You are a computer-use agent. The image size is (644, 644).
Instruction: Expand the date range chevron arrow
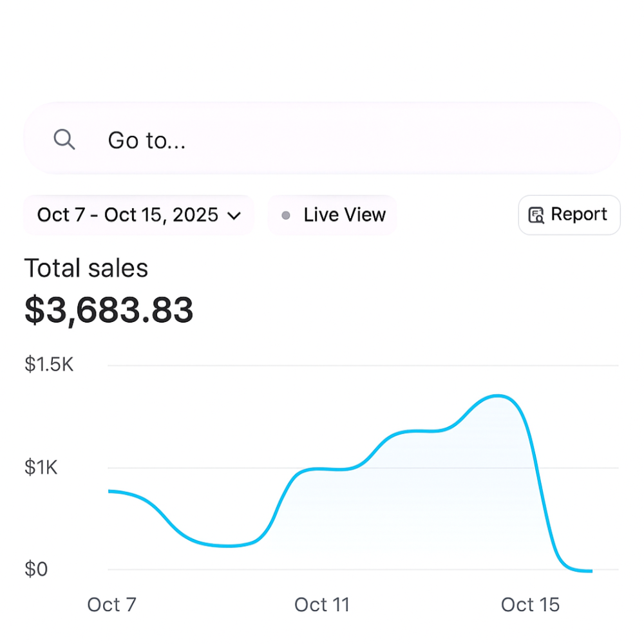pos(234,215)
